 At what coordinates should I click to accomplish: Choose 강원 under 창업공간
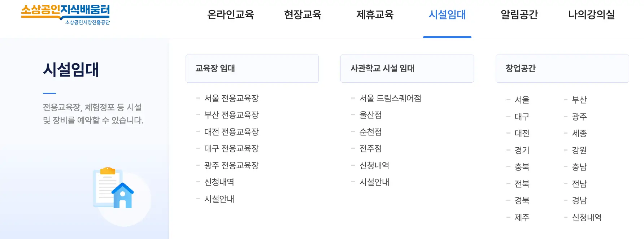[x=579, y=150]
